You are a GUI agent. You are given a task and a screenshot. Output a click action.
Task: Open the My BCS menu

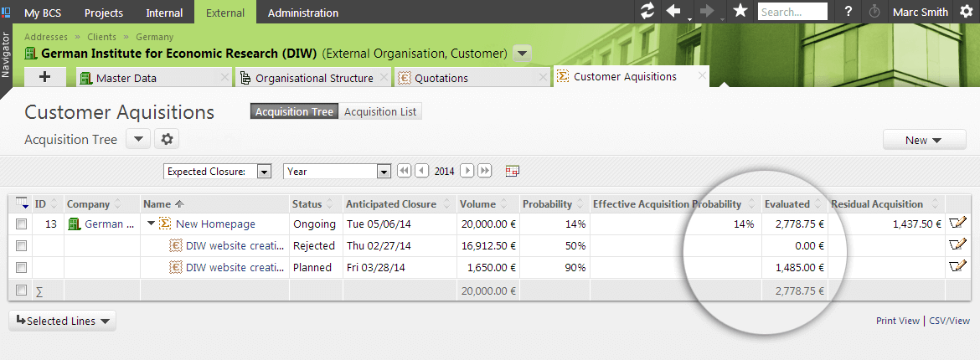pyautogui.click(x=43, y=13)
